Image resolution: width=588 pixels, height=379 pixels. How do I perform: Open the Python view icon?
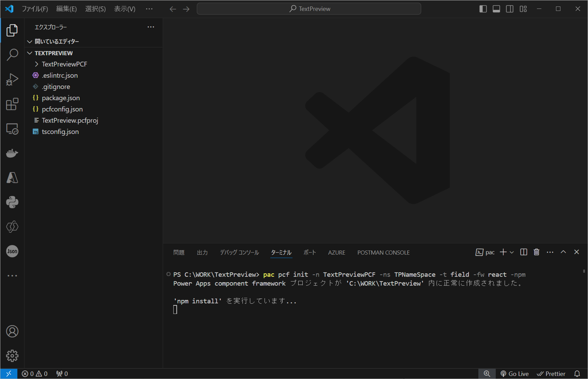pos(12,202)
